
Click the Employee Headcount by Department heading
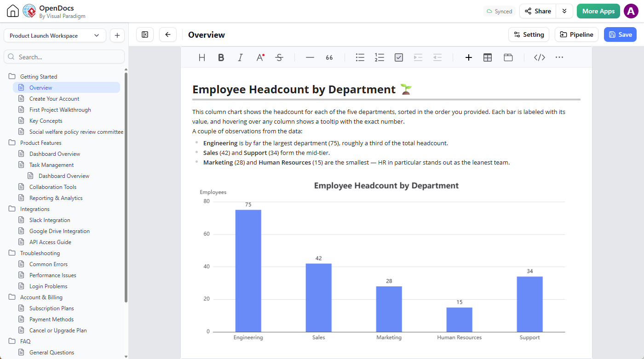click(294, 89)
